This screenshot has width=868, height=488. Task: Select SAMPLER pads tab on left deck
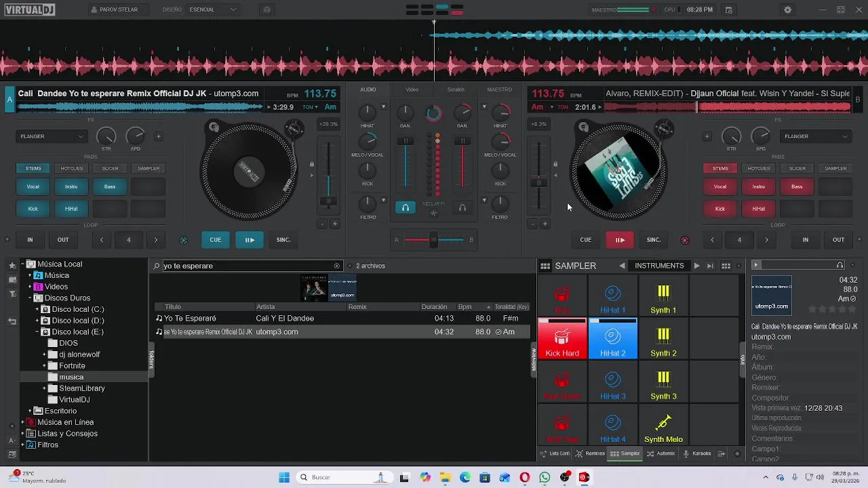pos(149,168)
